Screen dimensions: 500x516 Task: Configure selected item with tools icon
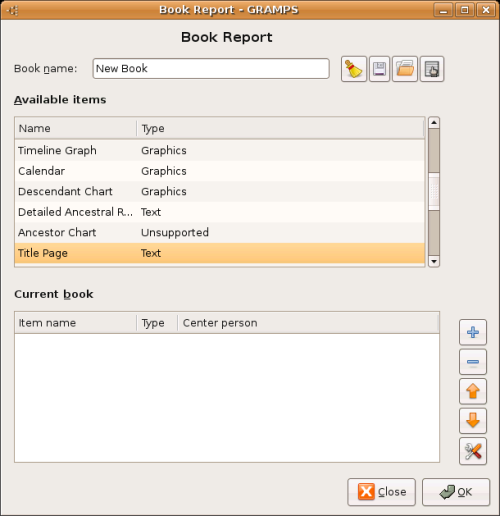[473, 451]
